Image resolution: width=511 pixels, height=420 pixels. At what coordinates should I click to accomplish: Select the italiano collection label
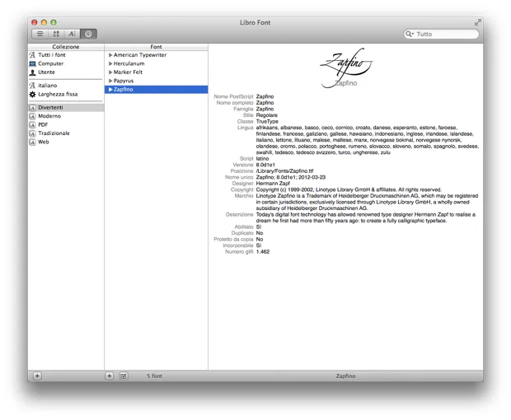tap(48, 86)
